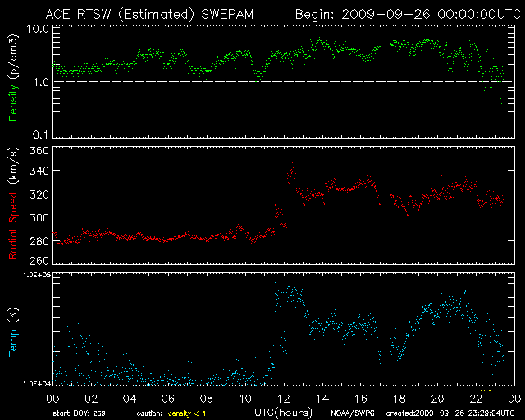Click the '08' hour label on time axis
Image resolution: width=525 pixels, height=420 pixels.
pyautogui.click(x=207, y=399)
